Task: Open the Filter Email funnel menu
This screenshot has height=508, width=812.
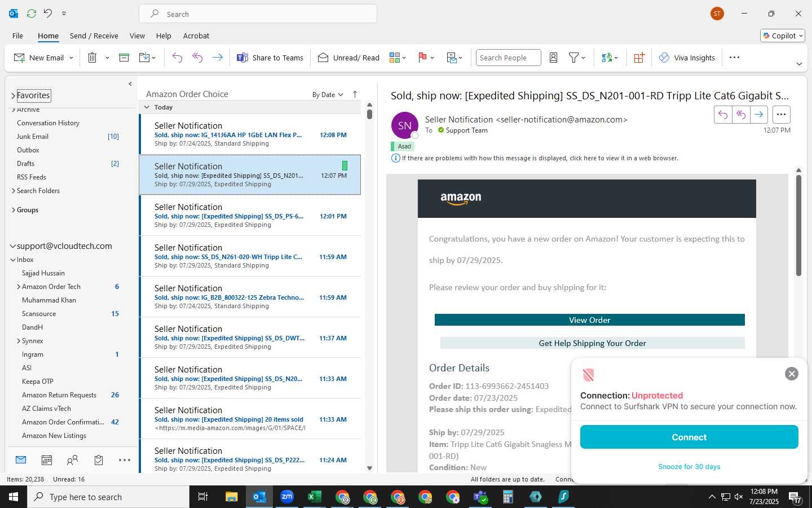Action: click(577, 58)
